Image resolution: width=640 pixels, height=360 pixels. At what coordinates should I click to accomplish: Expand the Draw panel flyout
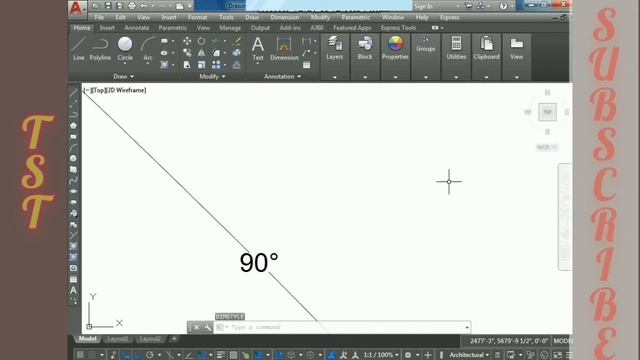point(124,76)
